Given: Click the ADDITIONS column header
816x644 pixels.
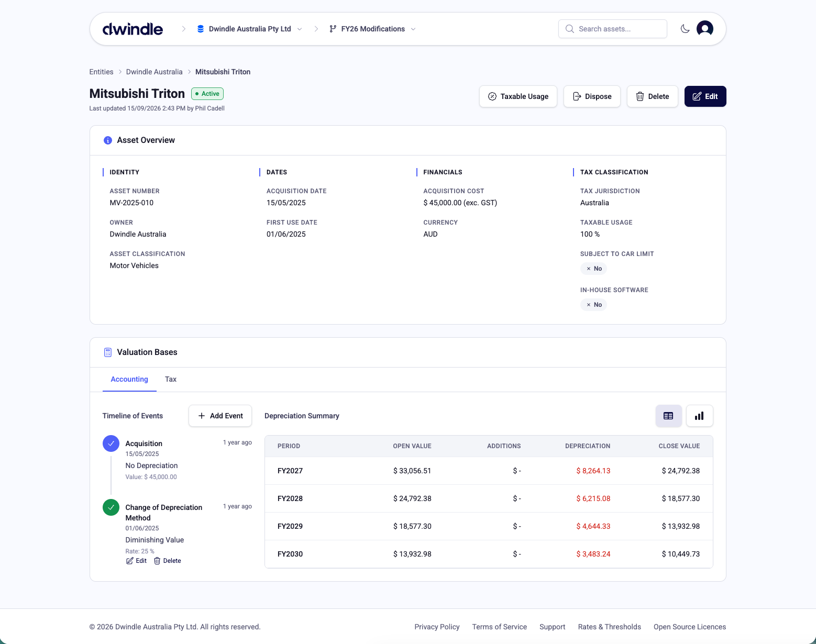Looking at the screenshot, I should pos(504,446).
